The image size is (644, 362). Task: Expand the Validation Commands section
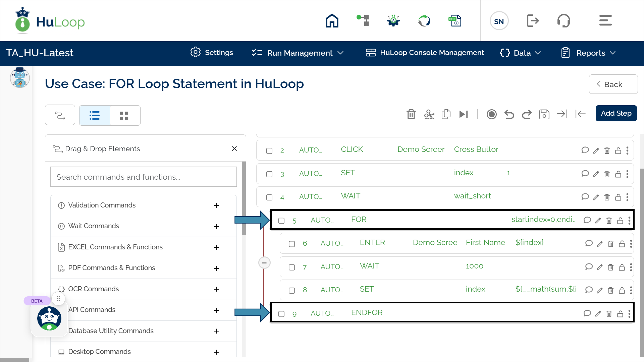click(216, 205)
